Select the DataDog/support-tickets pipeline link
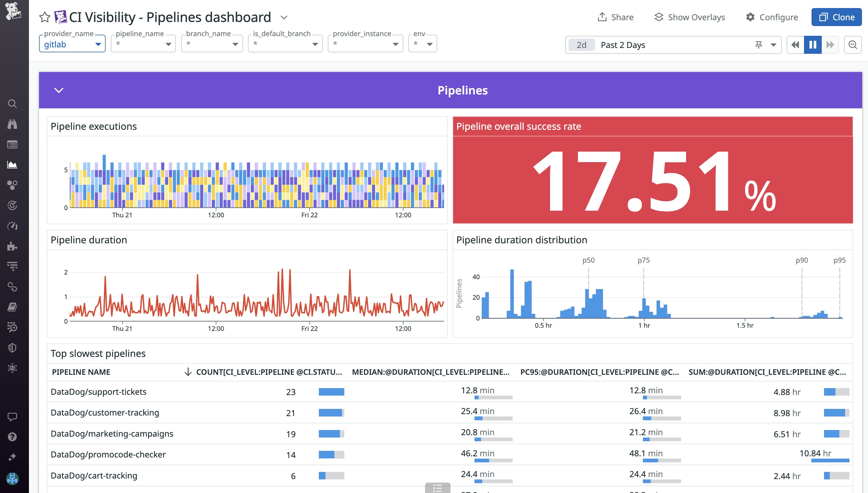This screenshot has width=868, height=493. pos(99,392)
